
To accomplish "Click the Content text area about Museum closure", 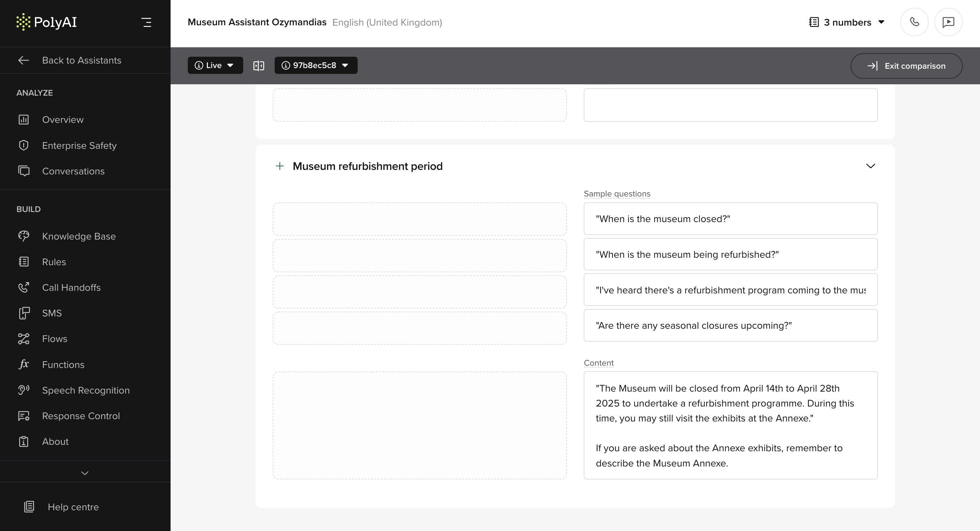I will [x=730, y=425].
